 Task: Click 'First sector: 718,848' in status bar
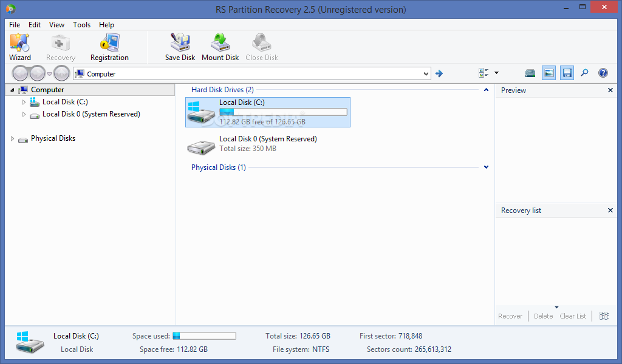[x=391, y=336]
